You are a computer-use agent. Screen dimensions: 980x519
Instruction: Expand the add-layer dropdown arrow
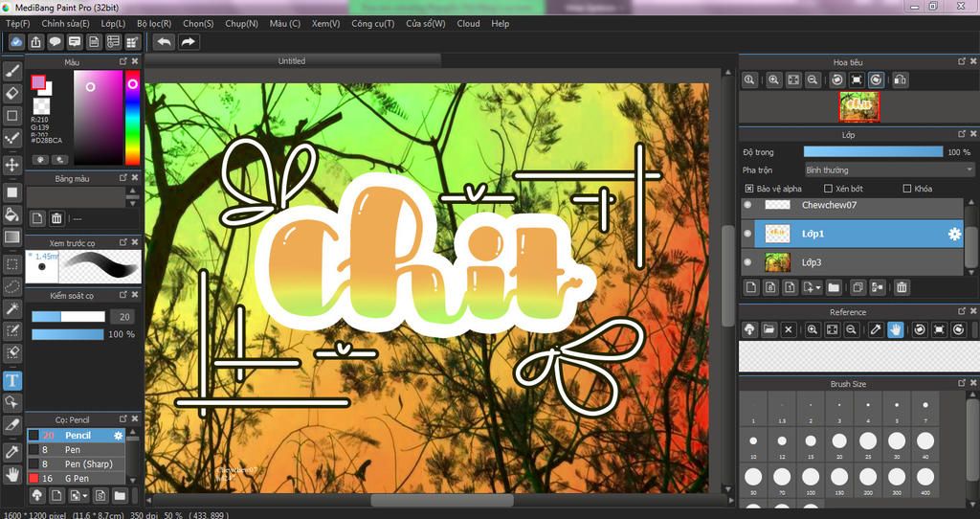coord(818,288)
